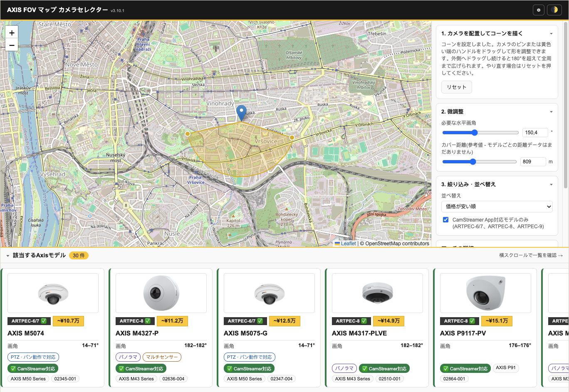Click ARTPEC-8 badge on AXIS M4327-P

135,321
